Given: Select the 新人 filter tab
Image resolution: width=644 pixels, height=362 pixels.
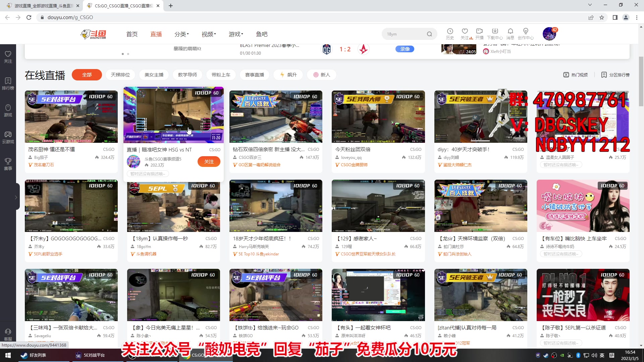Looking at the screenshot, I should 322,75.
